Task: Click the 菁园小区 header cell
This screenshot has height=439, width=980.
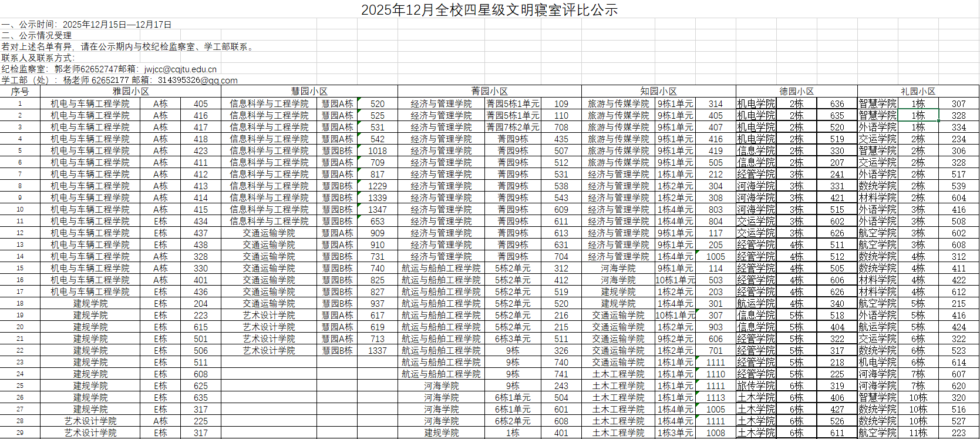Action: tap(489, 92)
